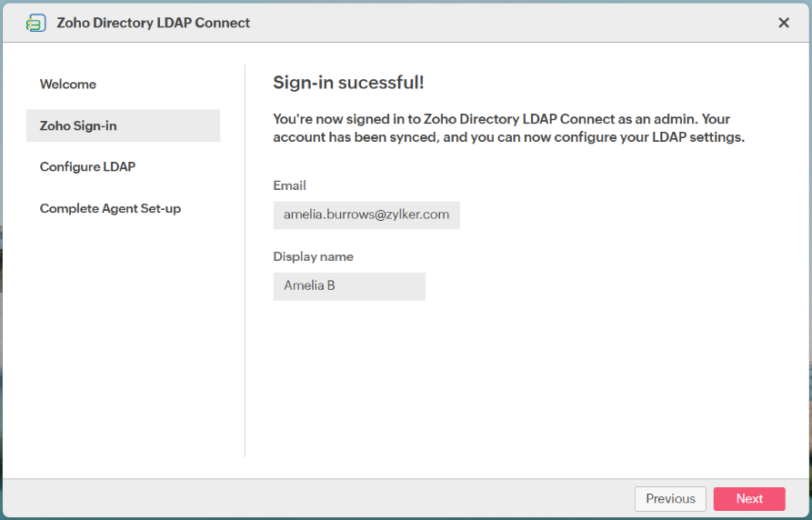Click the Zoho Directory logo icon

click(36, 23)
